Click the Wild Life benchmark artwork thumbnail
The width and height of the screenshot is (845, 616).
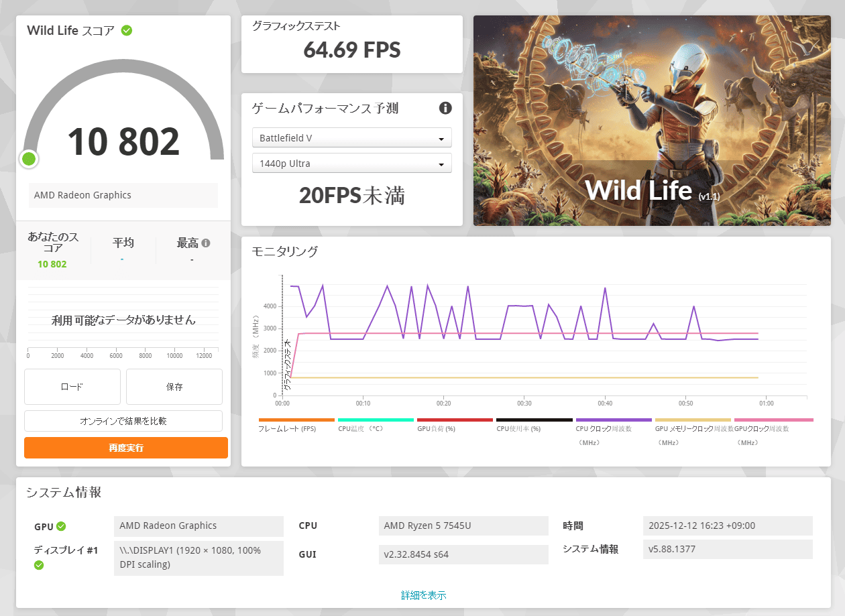pyautogui.click(x=652, y=121)
